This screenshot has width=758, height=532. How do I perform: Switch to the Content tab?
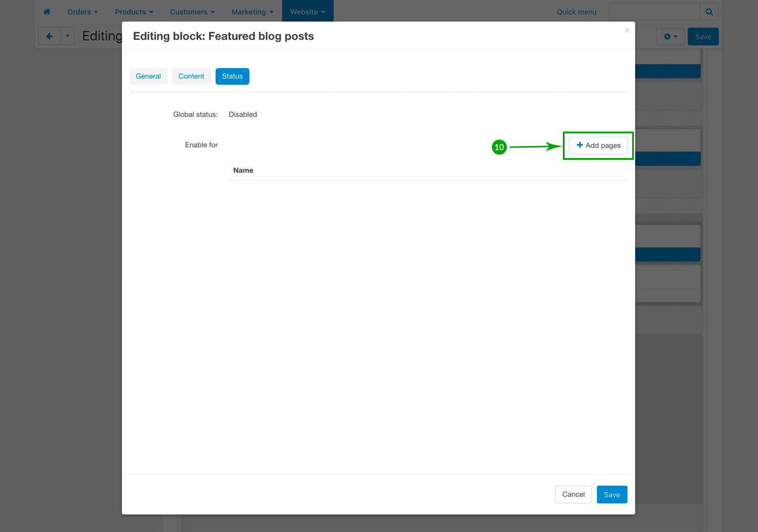click(x=191, y=76)
